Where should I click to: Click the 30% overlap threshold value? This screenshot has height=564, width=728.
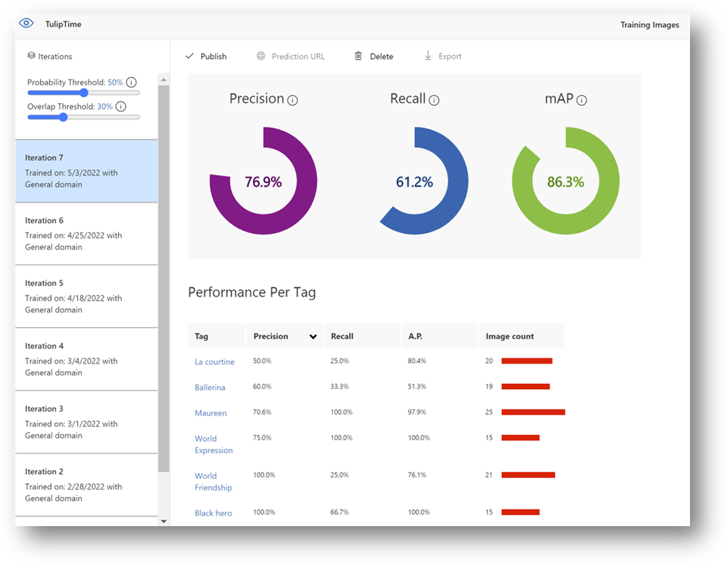click(104, 106)
